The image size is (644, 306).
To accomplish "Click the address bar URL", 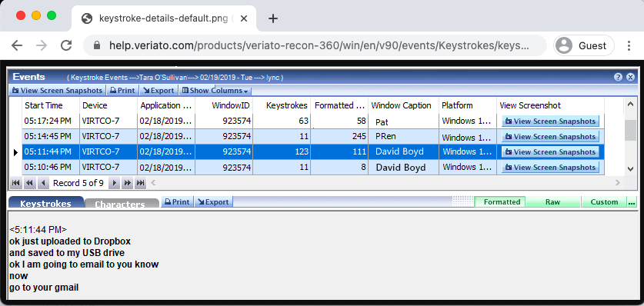I will (x=319, y=45).
